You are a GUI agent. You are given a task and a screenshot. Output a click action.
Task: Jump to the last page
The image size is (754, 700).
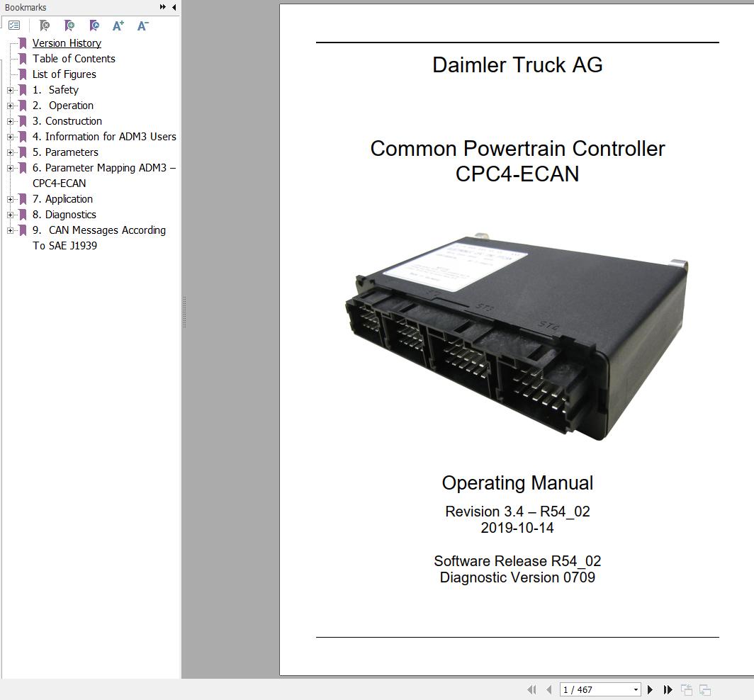tap(668, 689)
